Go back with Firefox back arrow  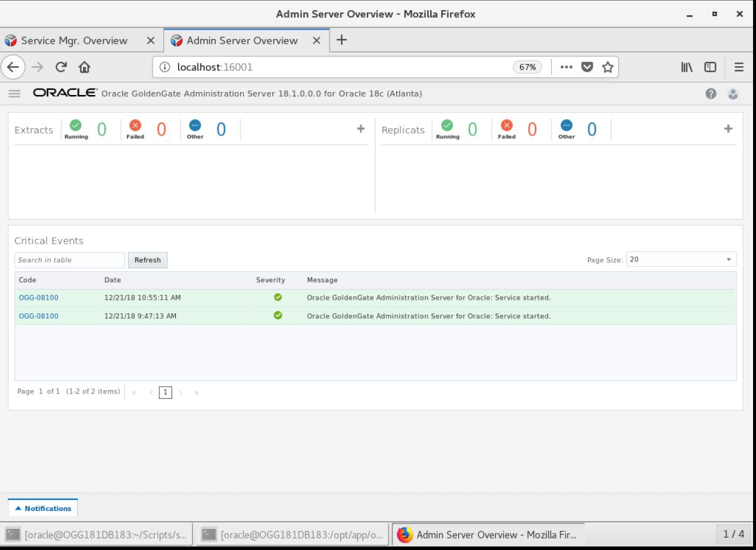pos(14,67)
